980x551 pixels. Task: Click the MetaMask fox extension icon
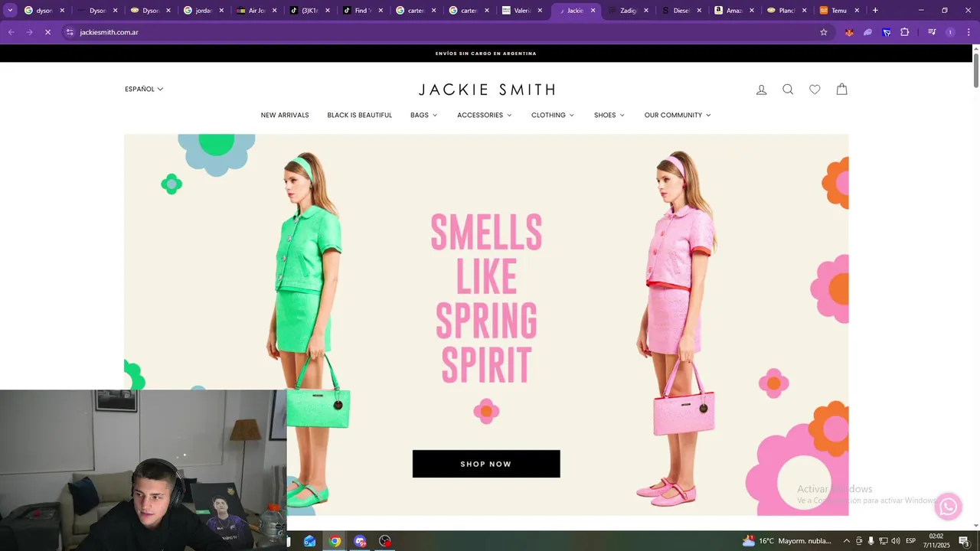tap(849, 32)
